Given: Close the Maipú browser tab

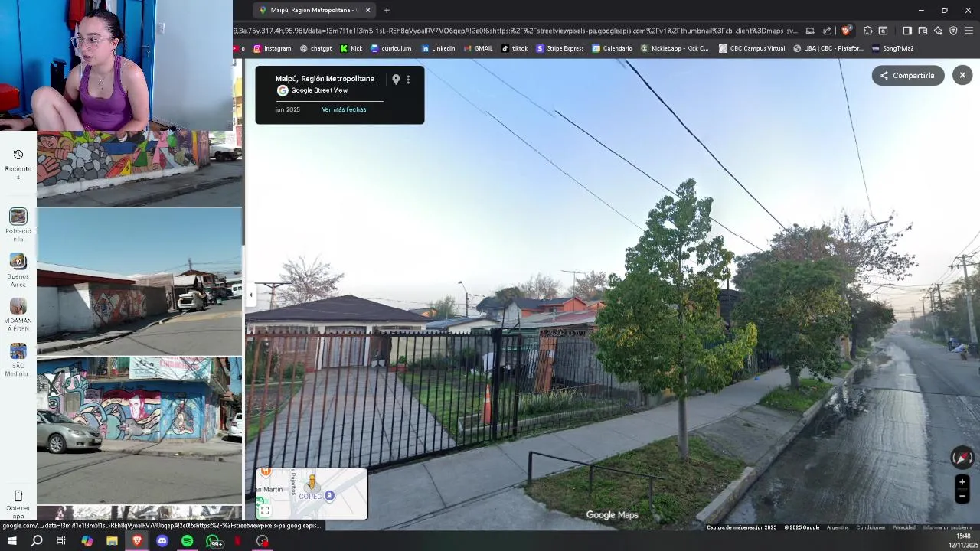Looking at the screenshot, I should 367,10.
